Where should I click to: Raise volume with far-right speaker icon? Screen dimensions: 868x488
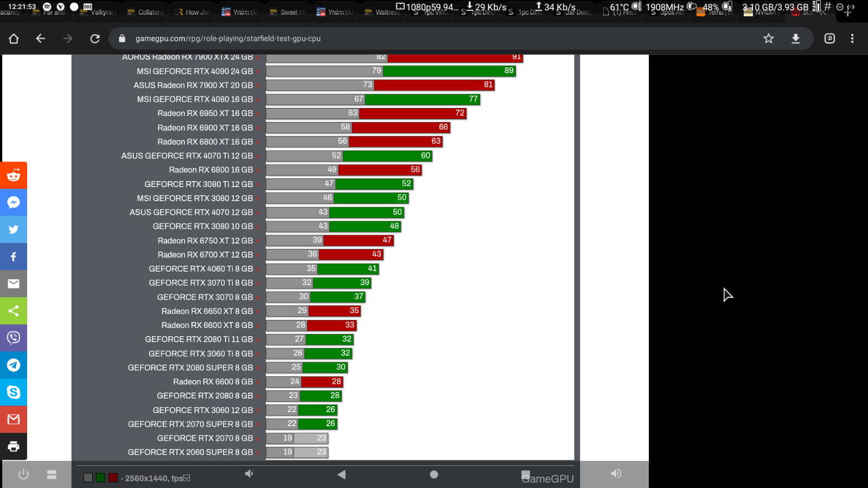coord(616,474)
